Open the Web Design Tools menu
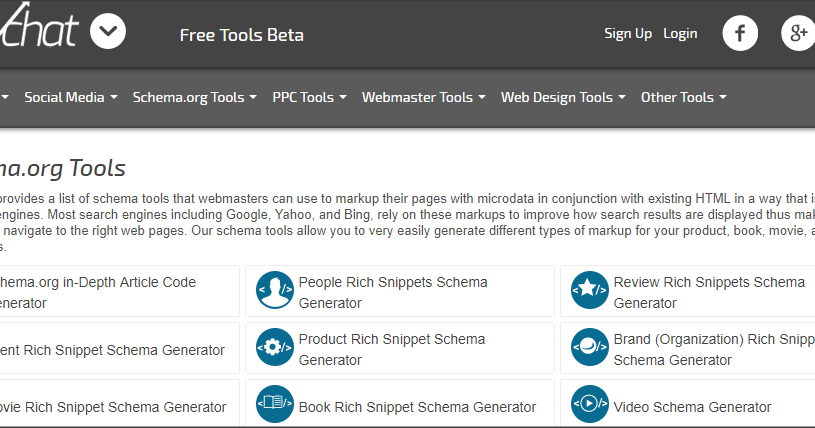The width and height of the screenshot is (815, 428). (x=563, y=97)
